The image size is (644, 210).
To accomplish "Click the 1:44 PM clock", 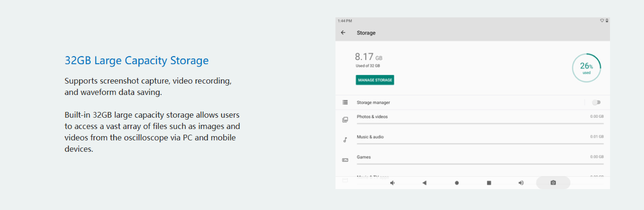I will coord(345,21).
